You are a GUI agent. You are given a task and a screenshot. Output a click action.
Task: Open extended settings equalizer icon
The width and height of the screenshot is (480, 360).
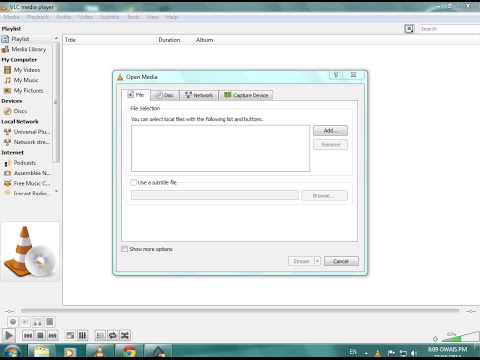[x=82, y=335]
